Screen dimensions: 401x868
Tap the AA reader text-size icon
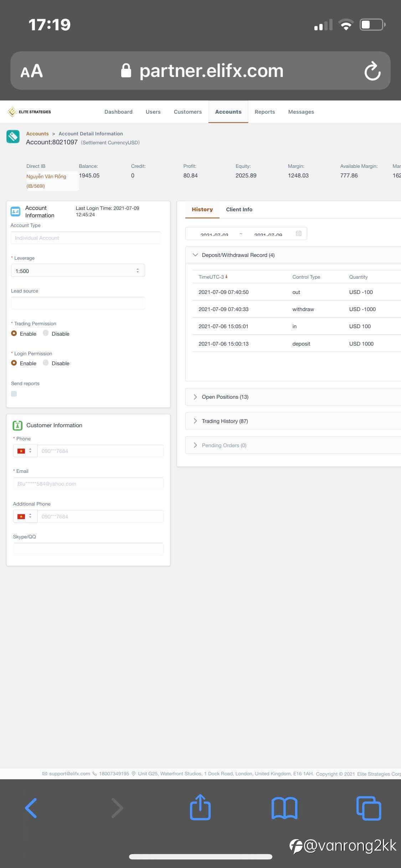pyautogui.click(x=32, y=71)
